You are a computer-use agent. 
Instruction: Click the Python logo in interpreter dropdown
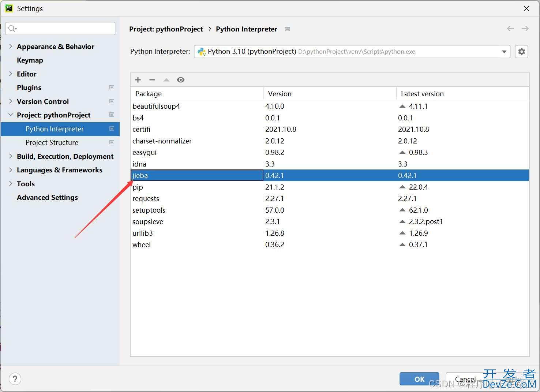(x=202, y=52)
